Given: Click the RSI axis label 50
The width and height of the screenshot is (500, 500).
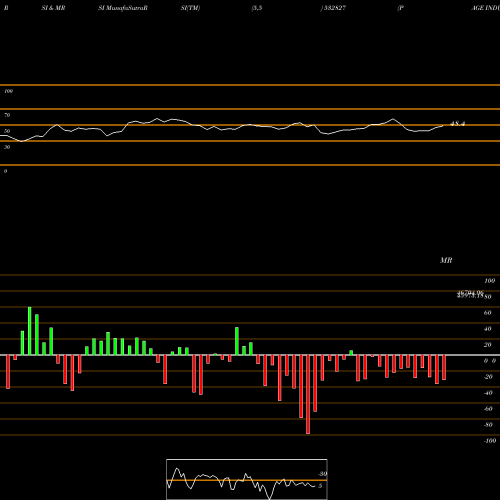Looking at the screenshot, I should [7, 131].
